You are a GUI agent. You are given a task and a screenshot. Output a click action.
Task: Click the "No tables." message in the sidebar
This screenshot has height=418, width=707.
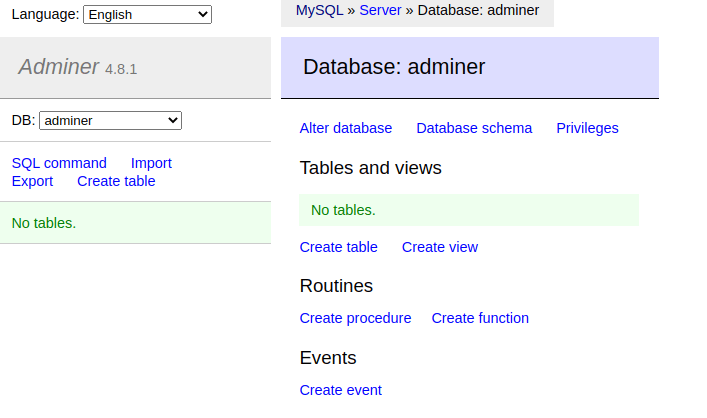(x=44, y=222)
